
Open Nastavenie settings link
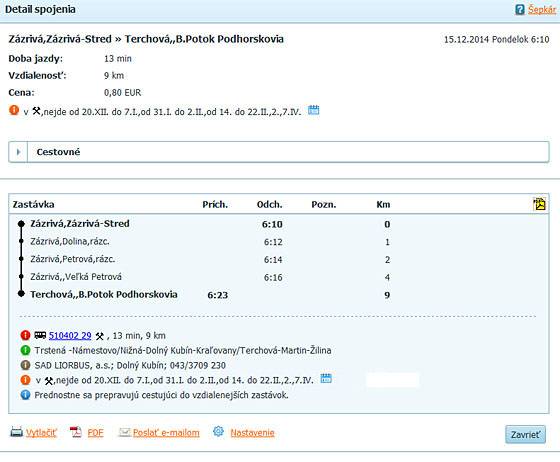point(252,433)
